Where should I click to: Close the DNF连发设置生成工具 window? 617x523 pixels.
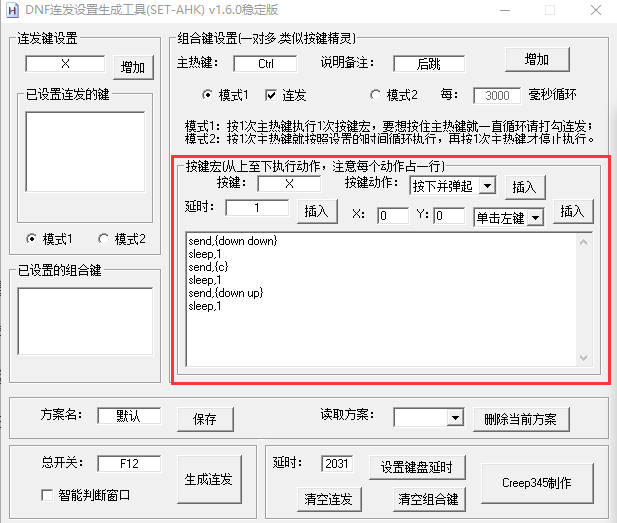point(596,10)
